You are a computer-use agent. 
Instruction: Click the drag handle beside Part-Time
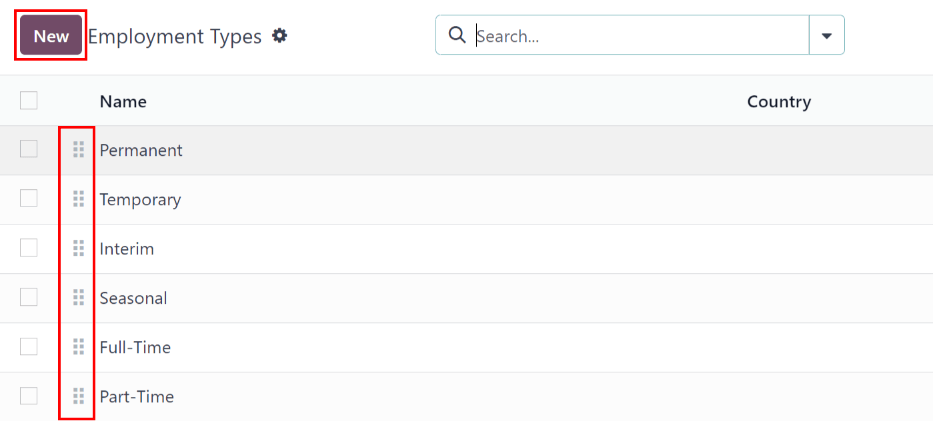[79, 396]
